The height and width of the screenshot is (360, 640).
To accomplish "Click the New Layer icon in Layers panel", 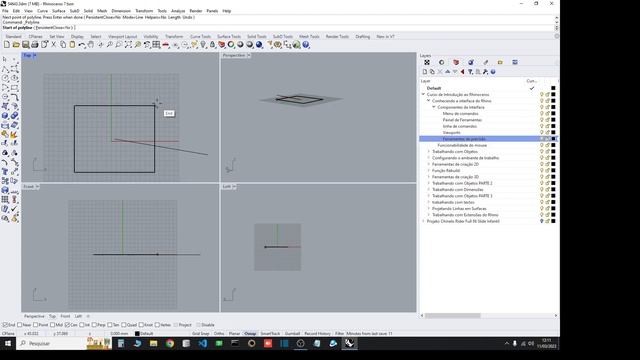I will click(x=424, y=72).
